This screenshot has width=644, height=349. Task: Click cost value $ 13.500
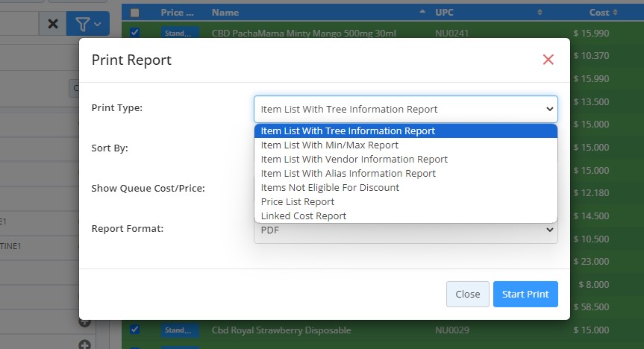tap(591, 101)
